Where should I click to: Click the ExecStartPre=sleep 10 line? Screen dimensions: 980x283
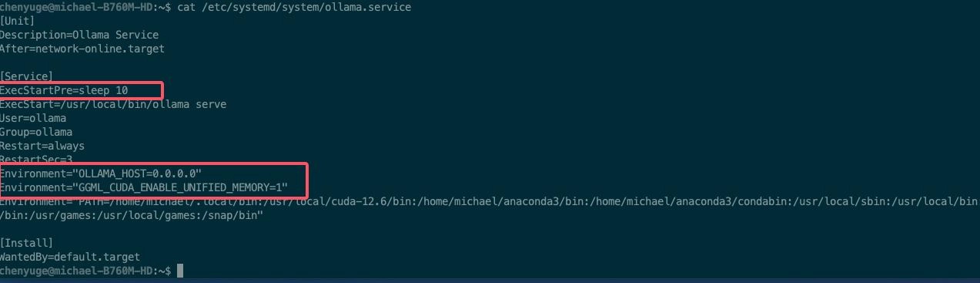pyautogui.click(x=64, y=90)
